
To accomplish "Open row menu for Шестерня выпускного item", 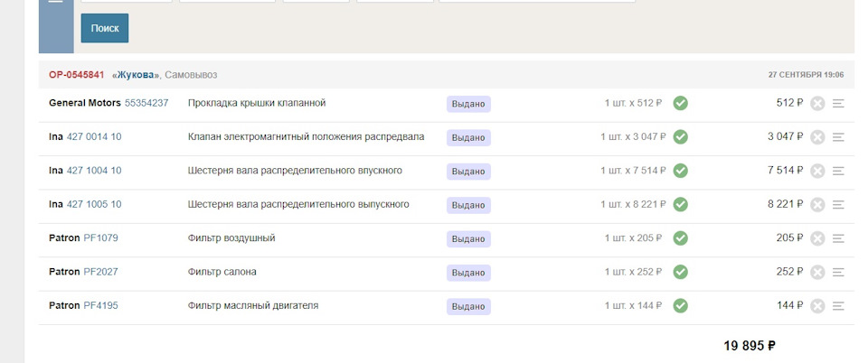I will (x=838, y=205).
